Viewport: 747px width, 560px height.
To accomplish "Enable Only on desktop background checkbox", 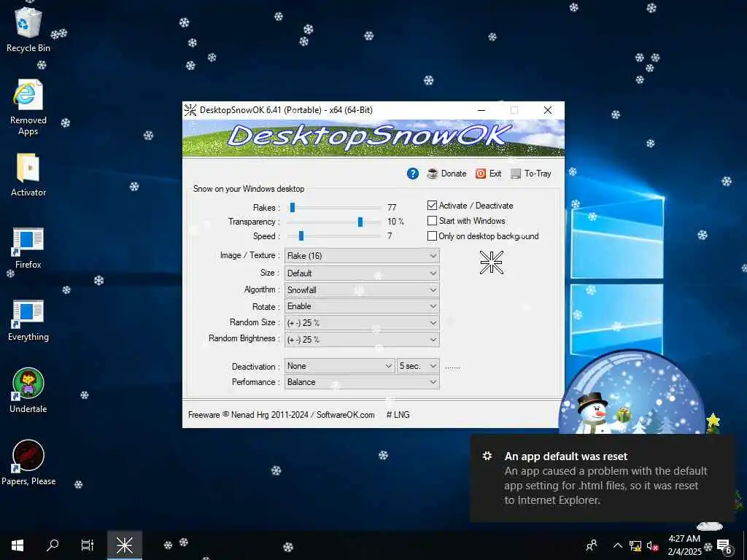I will pos(432,236).
